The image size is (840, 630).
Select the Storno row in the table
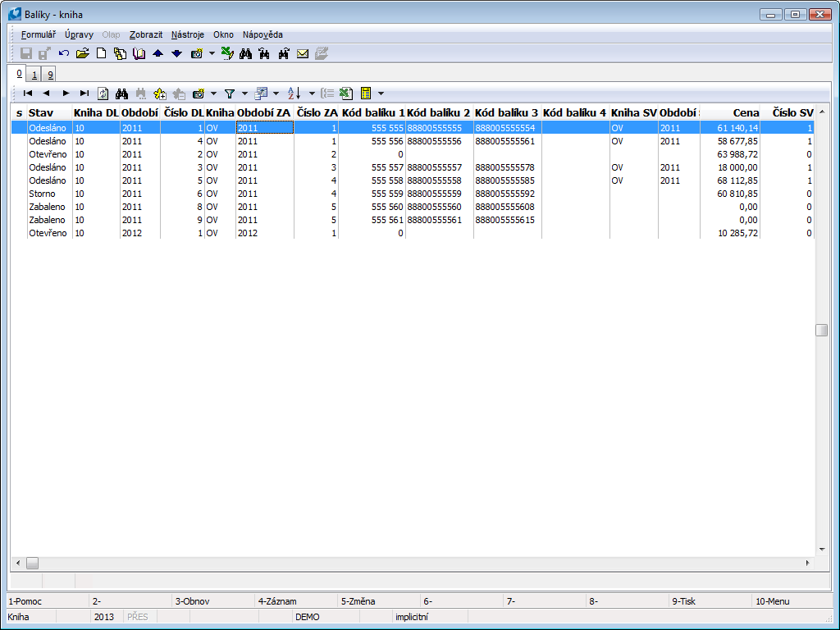tap(41, 194)
